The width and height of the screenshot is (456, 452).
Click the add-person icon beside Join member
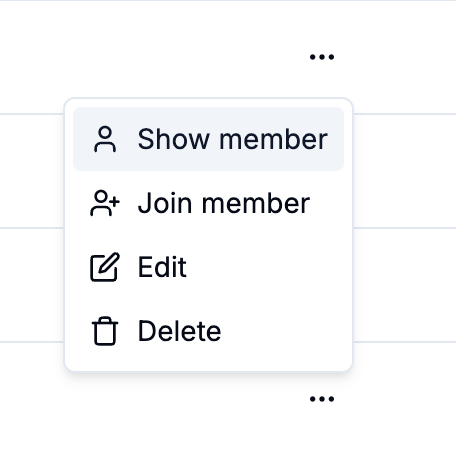tap(105, 203)
